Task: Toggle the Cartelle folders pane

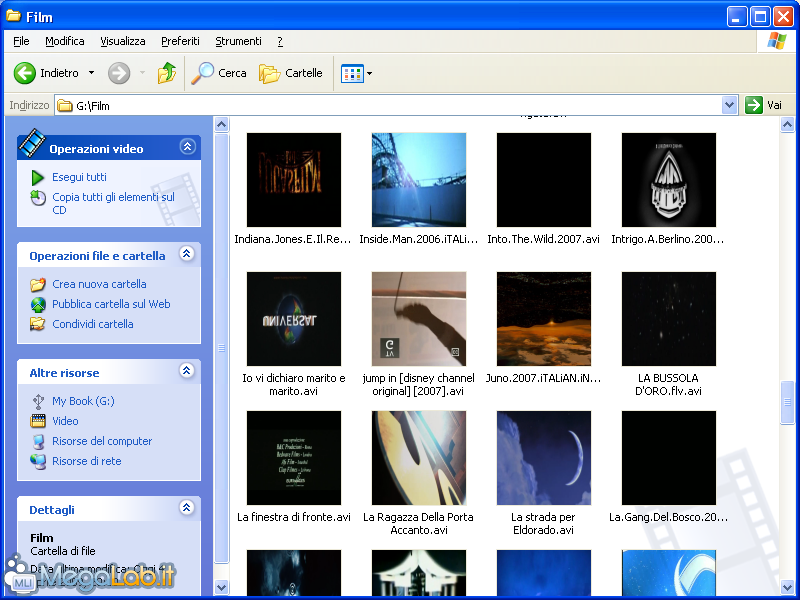Action: click(x=291, y=73)
